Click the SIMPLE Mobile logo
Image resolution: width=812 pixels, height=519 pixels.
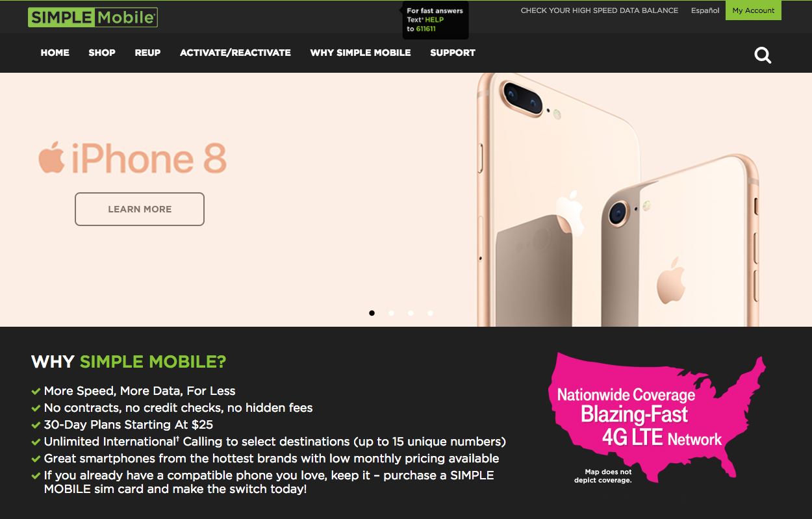93,18
